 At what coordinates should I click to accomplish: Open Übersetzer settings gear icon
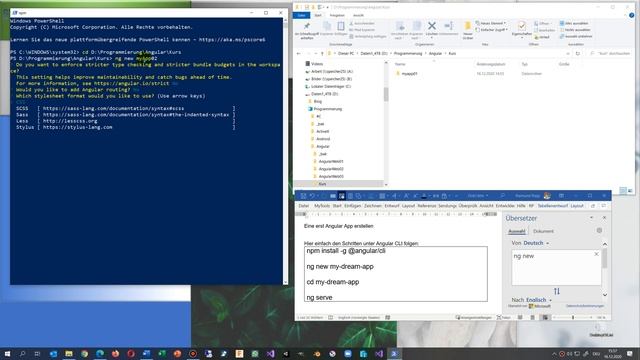pos(599,231)
